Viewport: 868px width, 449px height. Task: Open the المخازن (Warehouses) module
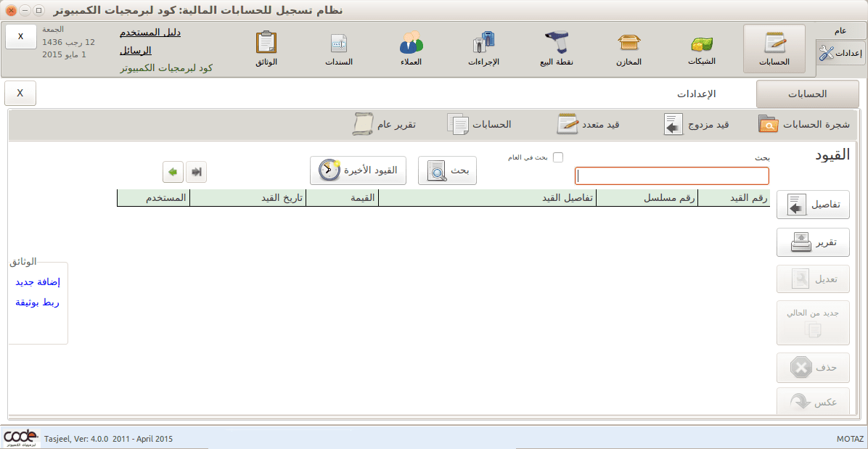click(629, 46)
